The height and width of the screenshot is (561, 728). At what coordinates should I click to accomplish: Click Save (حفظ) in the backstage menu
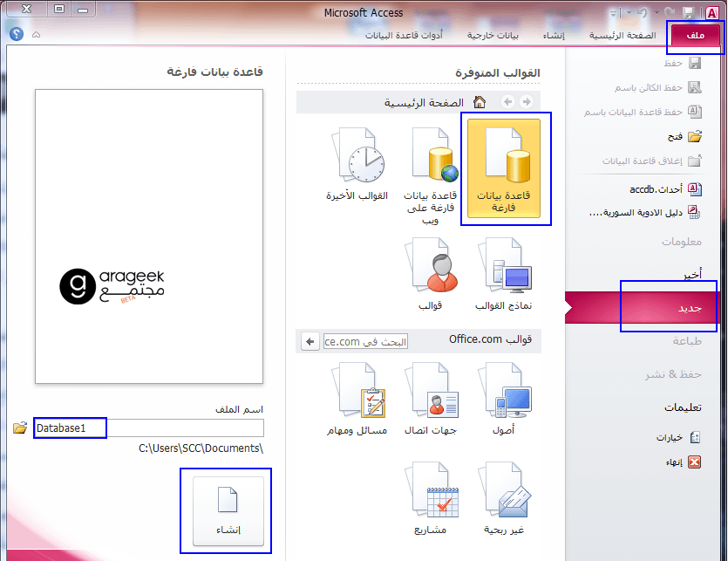pyautogui.click(x=682, y=63)
